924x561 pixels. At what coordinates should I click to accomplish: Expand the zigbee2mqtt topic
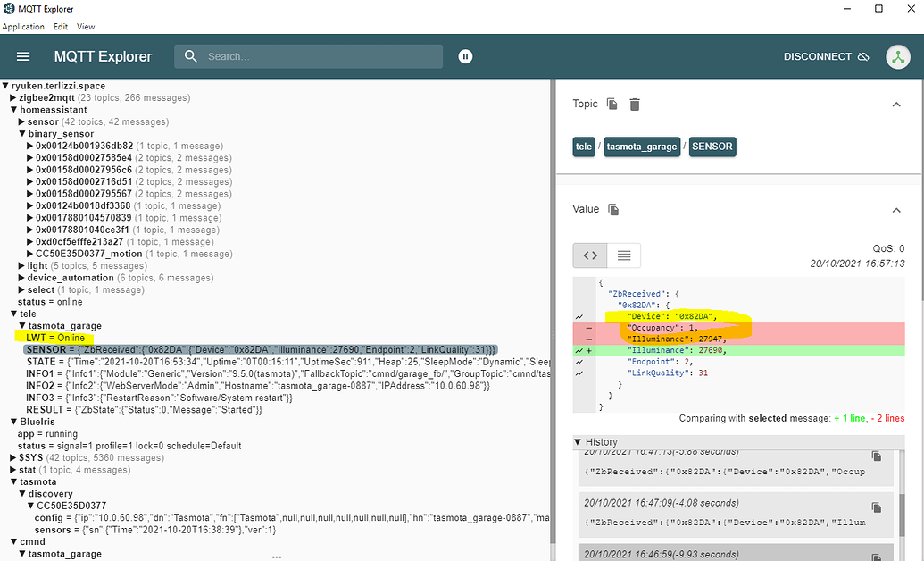pos(13,98)
